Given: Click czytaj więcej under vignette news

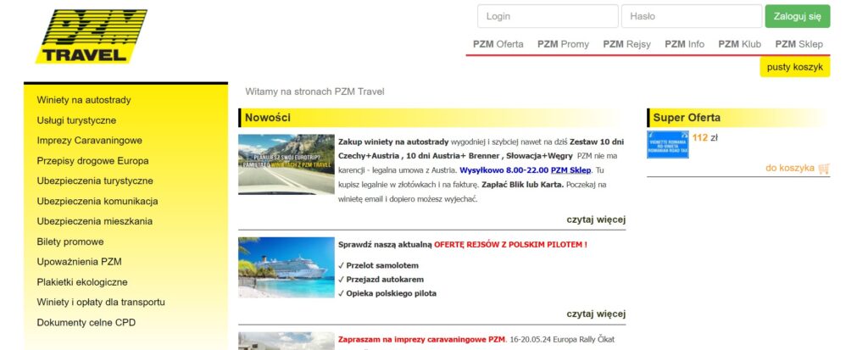Looking at the screenshot, I should click(x=596, y=219).
